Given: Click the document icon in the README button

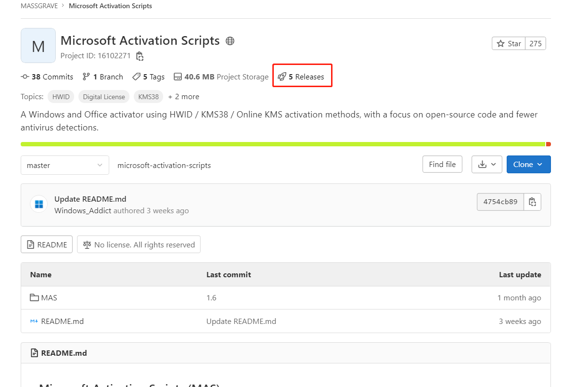Looking at the screenshot, I should (x=31, y=245).
